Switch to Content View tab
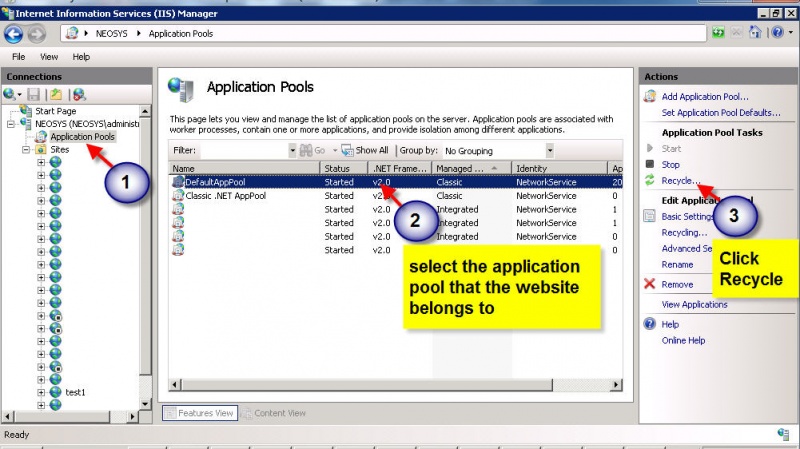 pyautogui.click(x=273, y=413)
